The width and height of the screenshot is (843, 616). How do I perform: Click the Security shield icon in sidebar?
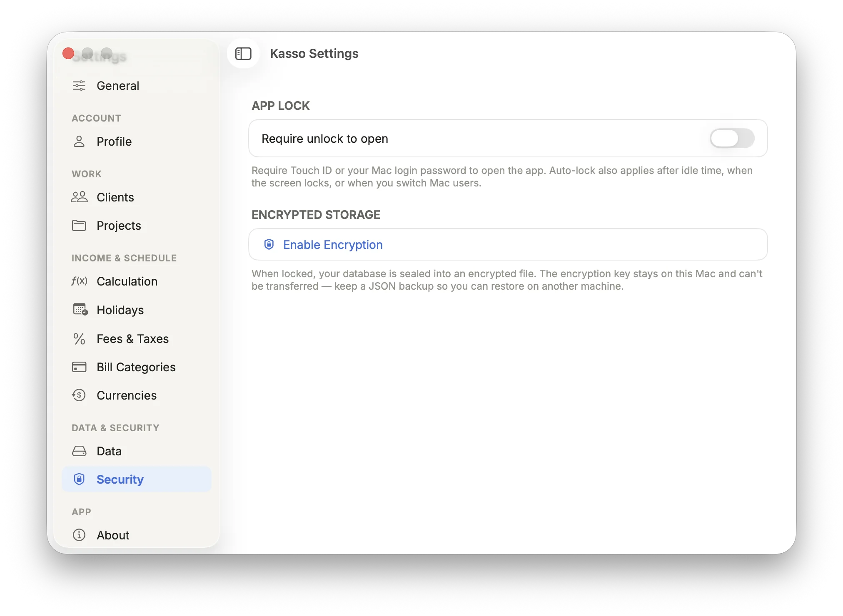[79, 479]
